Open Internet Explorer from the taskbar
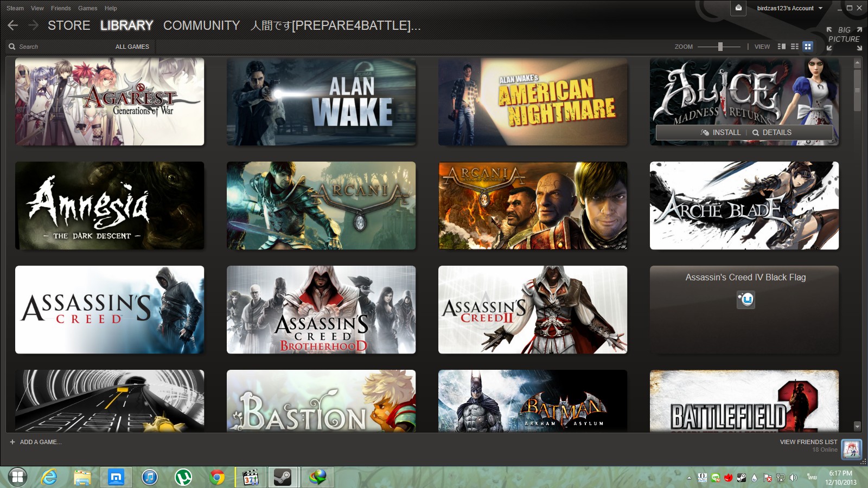This screenshot has height=488, width=868. (49, 477)
